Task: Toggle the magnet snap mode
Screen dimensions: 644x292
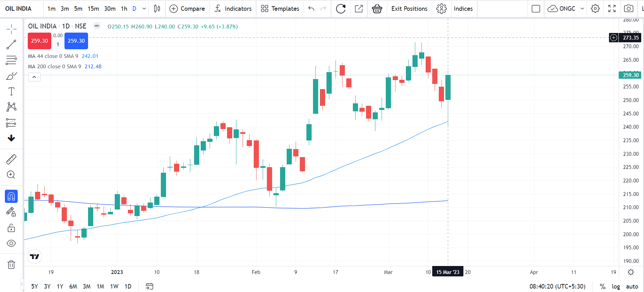Action: tap(11, 196)
